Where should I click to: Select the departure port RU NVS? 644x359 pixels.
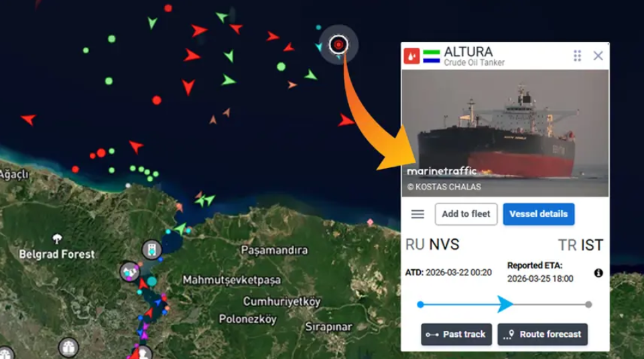coord(432,244)
